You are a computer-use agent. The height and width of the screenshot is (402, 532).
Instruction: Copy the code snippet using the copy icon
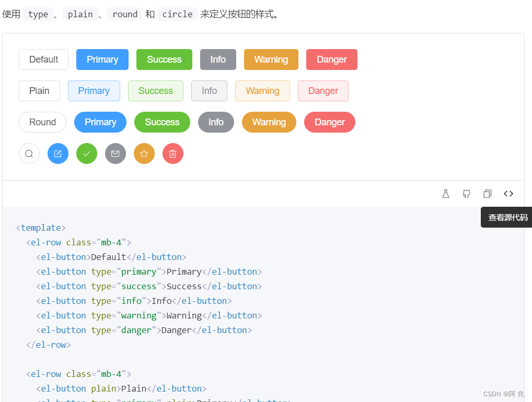(x=488, y=194)
